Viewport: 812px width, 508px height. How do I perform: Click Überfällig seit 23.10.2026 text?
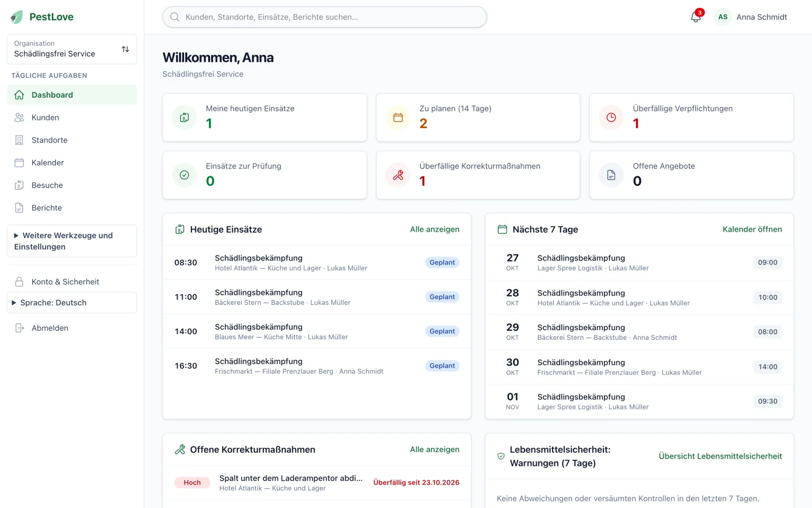(x=416, y=483)
